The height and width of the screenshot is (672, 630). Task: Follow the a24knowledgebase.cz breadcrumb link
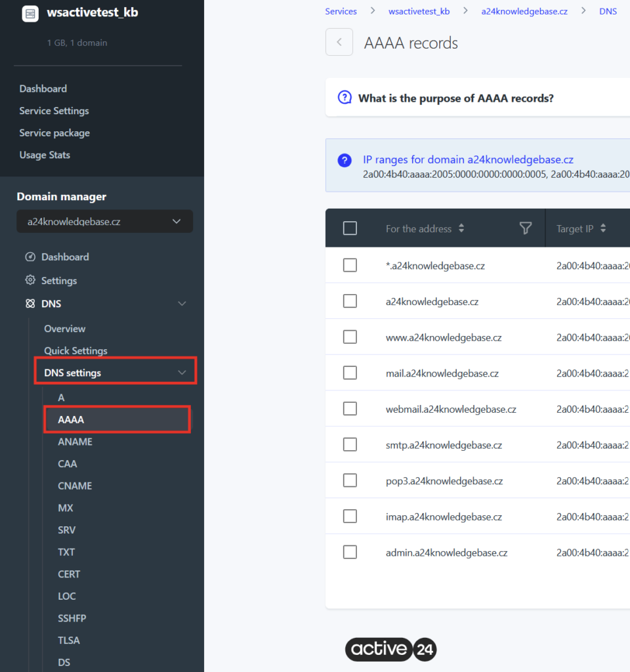(x=524, y=12)
